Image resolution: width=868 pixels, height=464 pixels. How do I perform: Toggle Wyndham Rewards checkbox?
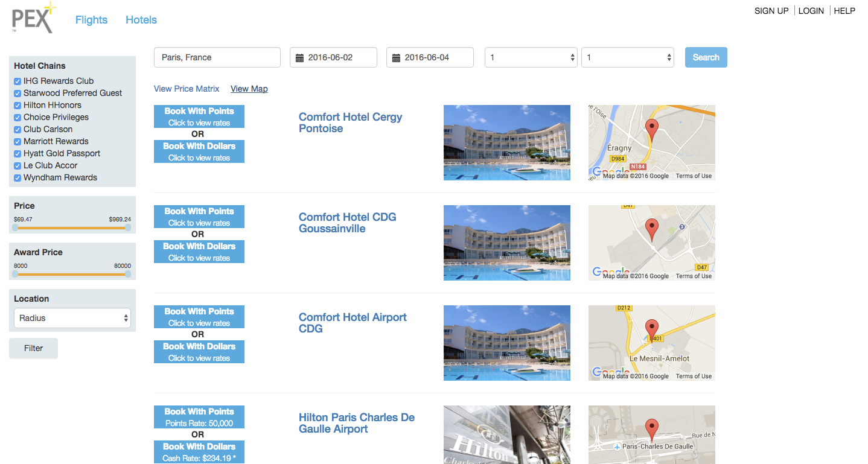(18, 177)
